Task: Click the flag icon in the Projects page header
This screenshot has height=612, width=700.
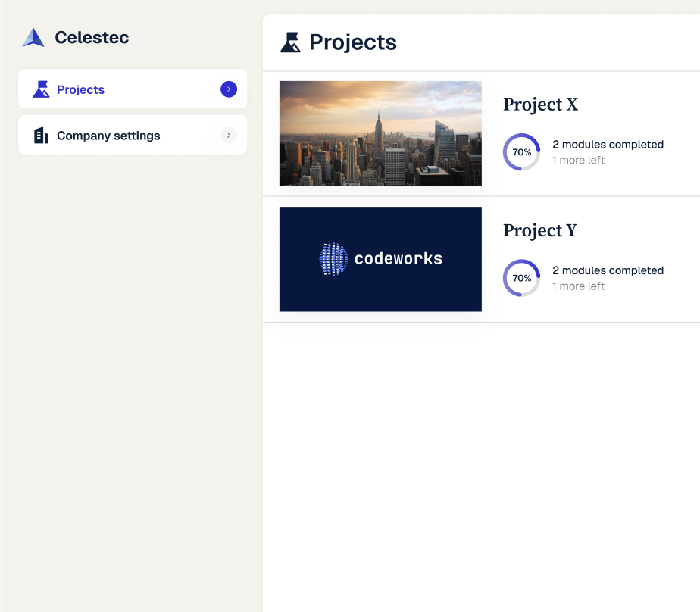Action: 291,42
